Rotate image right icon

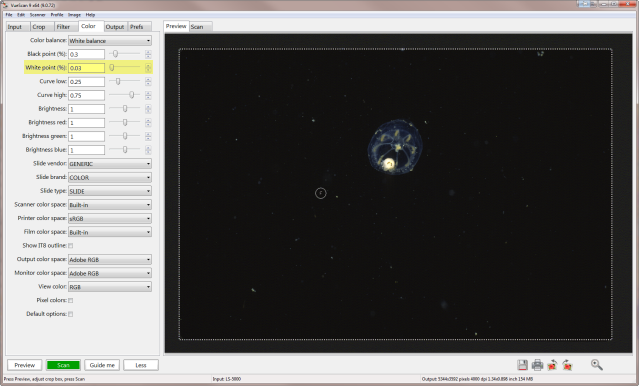pyautogui.click(x=567, y=365)
